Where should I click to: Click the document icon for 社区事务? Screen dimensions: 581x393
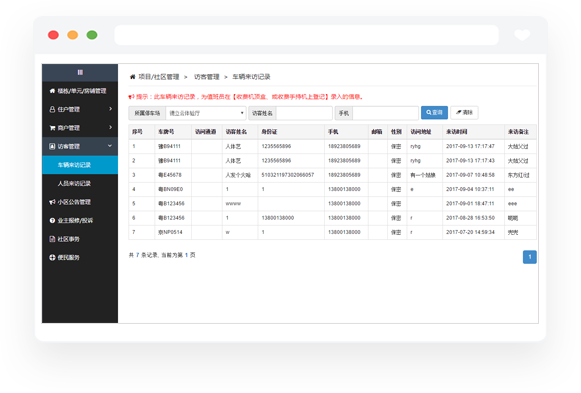[x=52, y=239]
